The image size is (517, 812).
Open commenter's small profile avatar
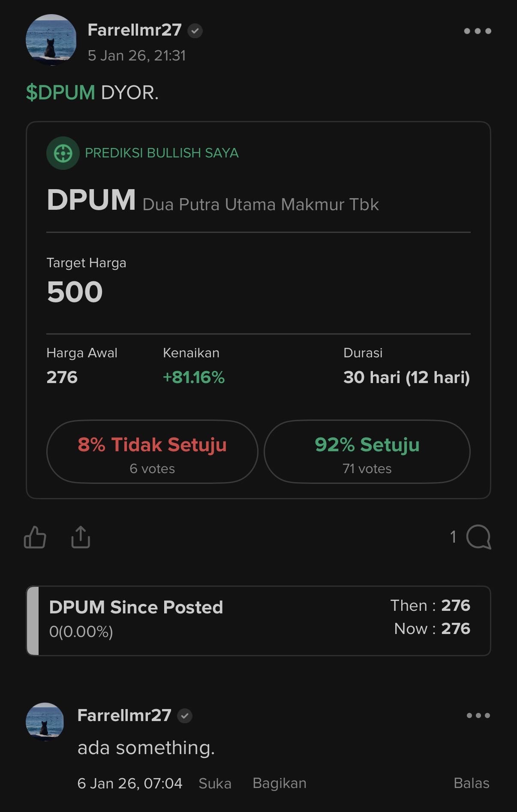pyautogui.click(x=45, y=721)
